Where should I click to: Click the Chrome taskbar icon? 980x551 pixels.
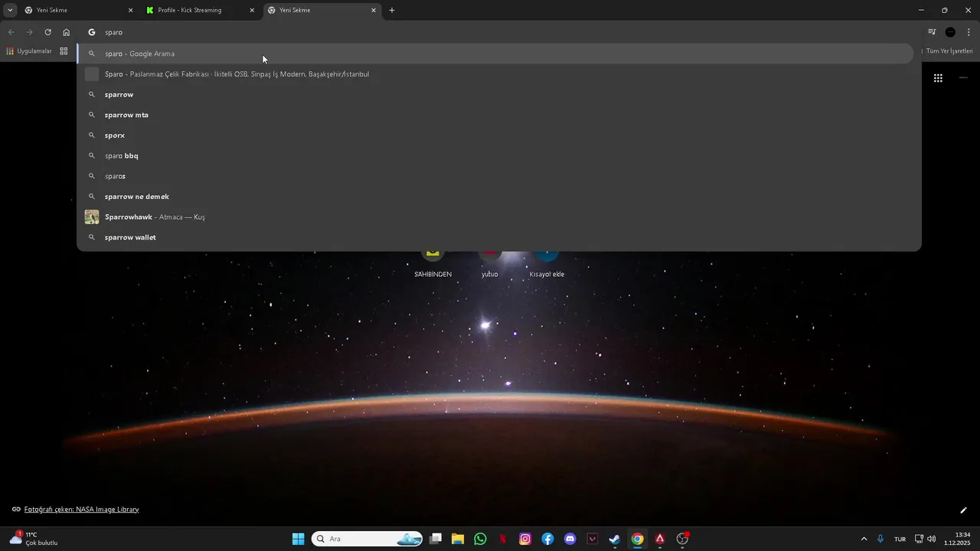pos(637,539)
